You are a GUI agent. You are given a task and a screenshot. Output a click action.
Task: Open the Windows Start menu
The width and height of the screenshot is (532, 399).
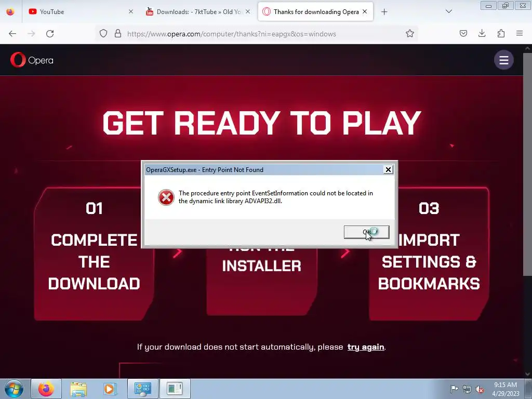pos(14,389)
